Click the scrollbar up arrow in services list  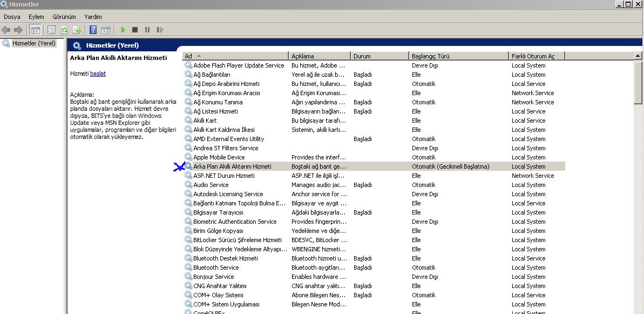(638, 56)
